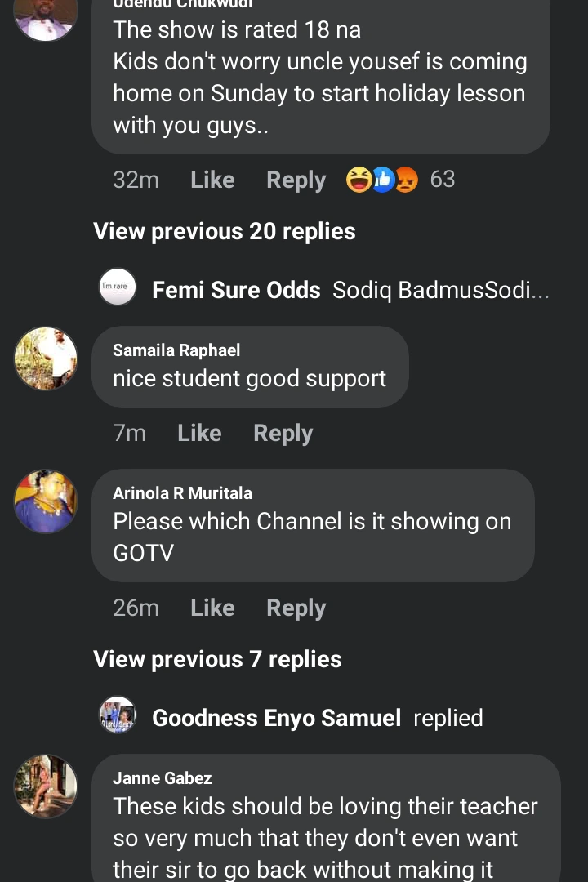Viewport: 588px width, 882px height.
Task: Reply to Arinola R Muritala's GOTV question
Action: [296, 608]
